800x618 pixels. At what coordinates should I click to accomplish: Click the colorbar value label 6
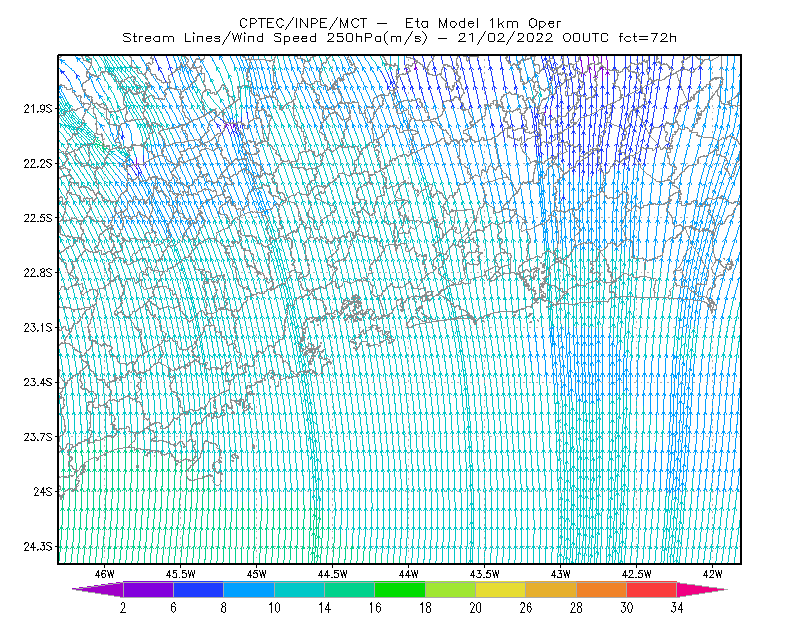(173, 608)
